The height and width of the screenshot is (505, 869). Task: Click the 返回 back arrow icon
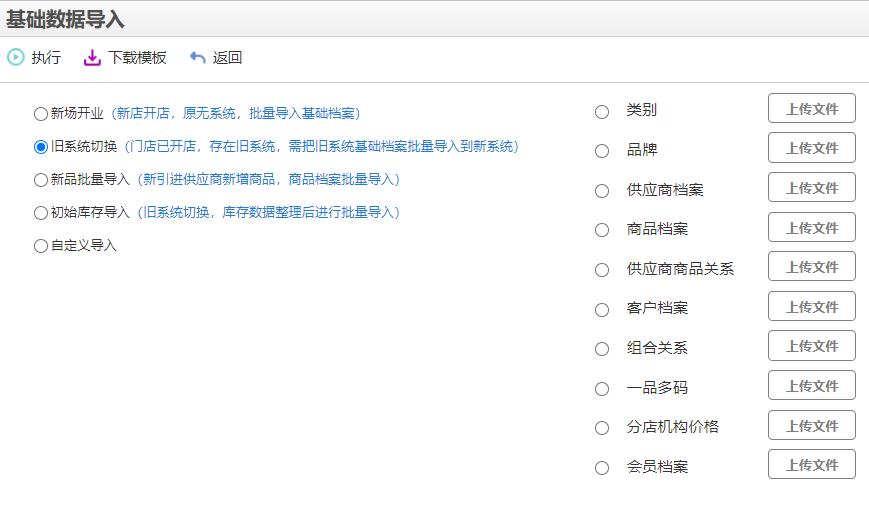(197, 57)
